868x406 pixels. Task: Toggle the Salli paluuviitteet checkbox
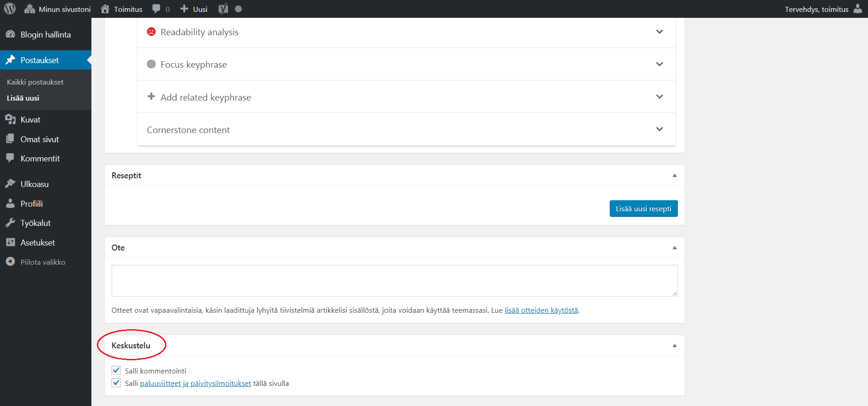click(x=116, y=383)
